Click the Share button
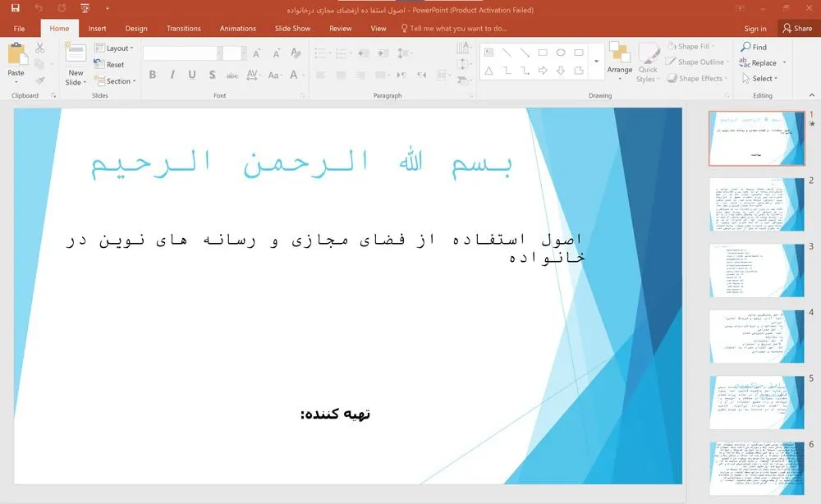Viewport: 821px width, 504px height. pos(796,29)
